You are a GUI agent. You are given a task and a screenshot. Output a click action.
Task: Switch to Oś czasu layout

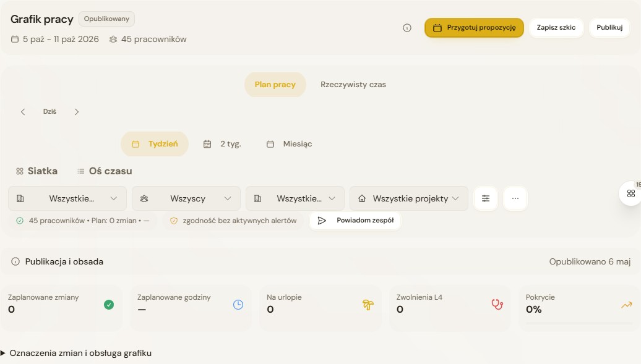point(105,171)
